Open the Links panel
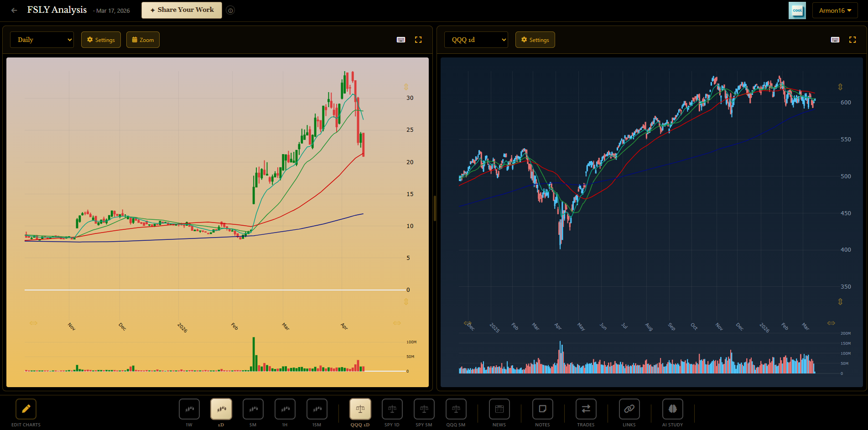The height and width of the screenshot is (430, 868). pos(629,409)
